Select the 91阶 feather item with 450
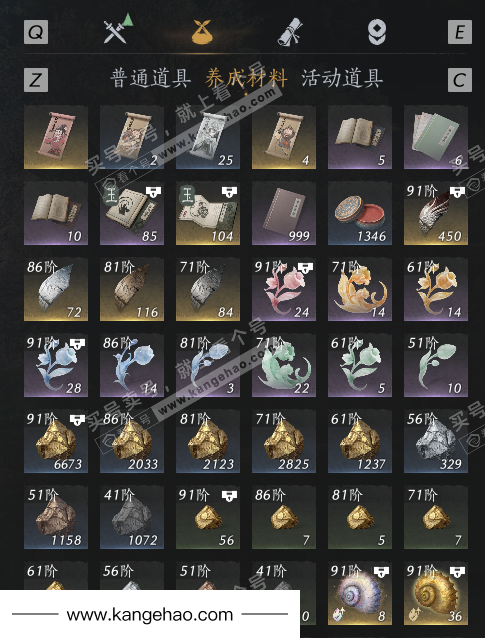Viewport: 485px width, 638px height. click(x=436, y=213)
